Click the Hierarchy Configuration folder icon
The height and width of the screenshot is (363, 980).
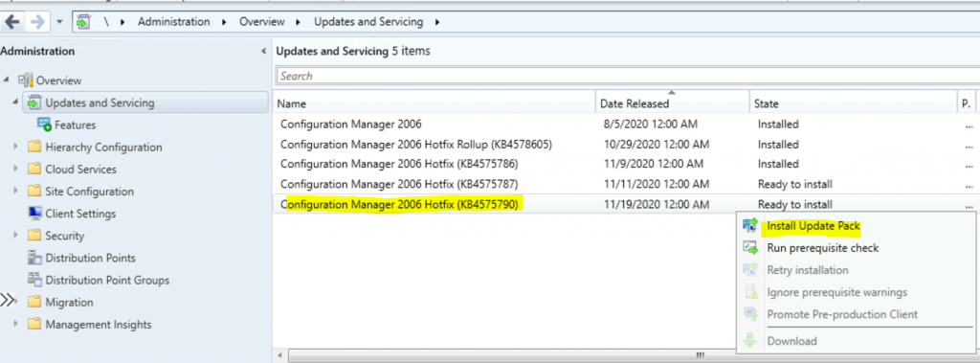tap(35, 147)
